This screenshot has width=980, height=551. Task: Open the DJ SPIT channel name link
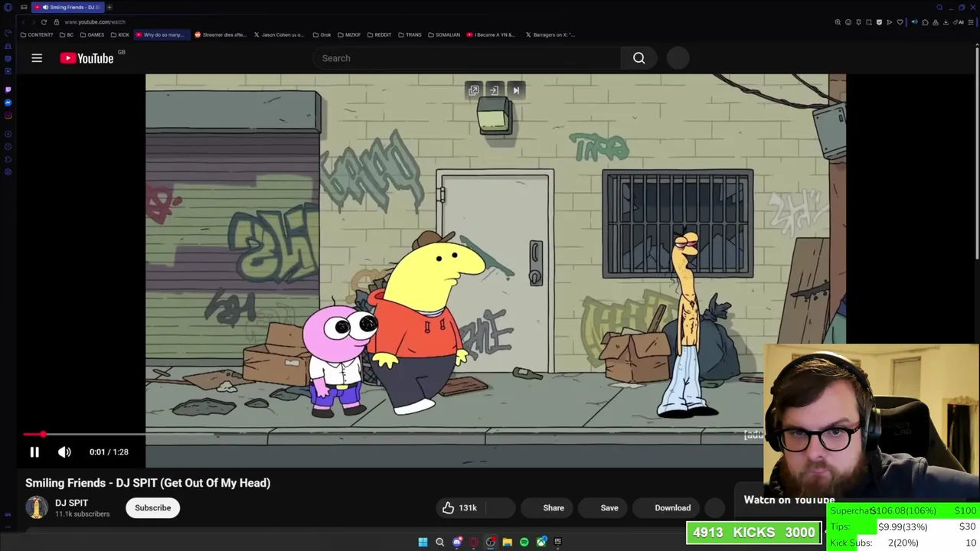pyautogui.click(x=72, y=503)
